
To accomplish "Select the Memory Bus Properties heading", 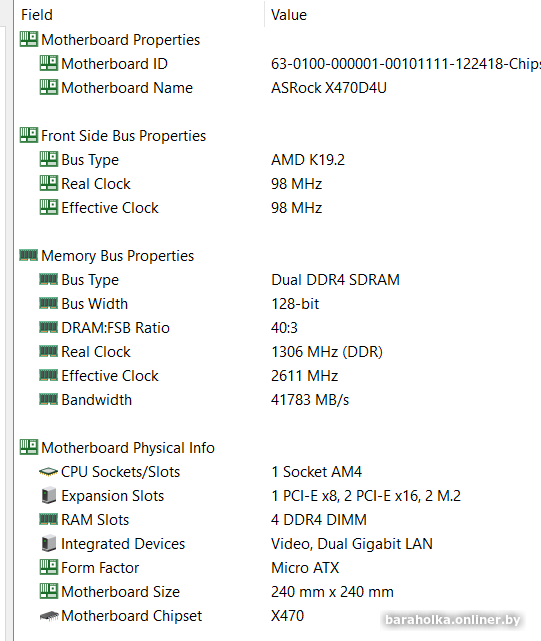I will (x=117, y=256).
